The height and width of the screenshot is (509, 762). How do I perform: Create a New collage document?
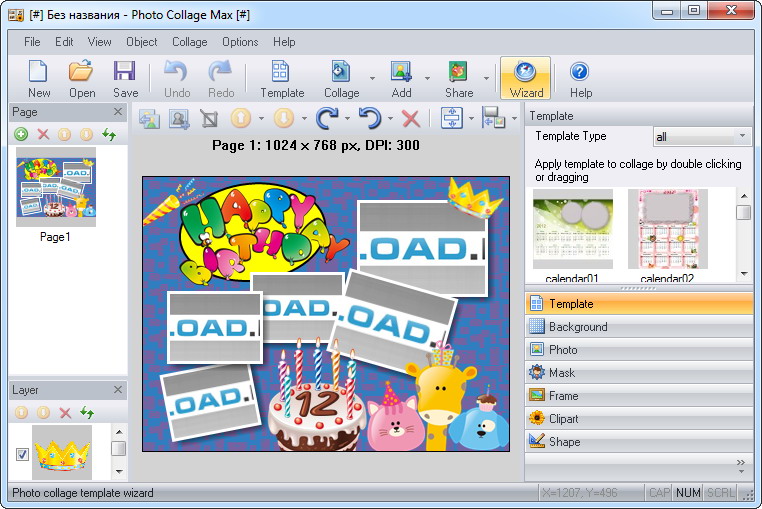click(38, 79)
